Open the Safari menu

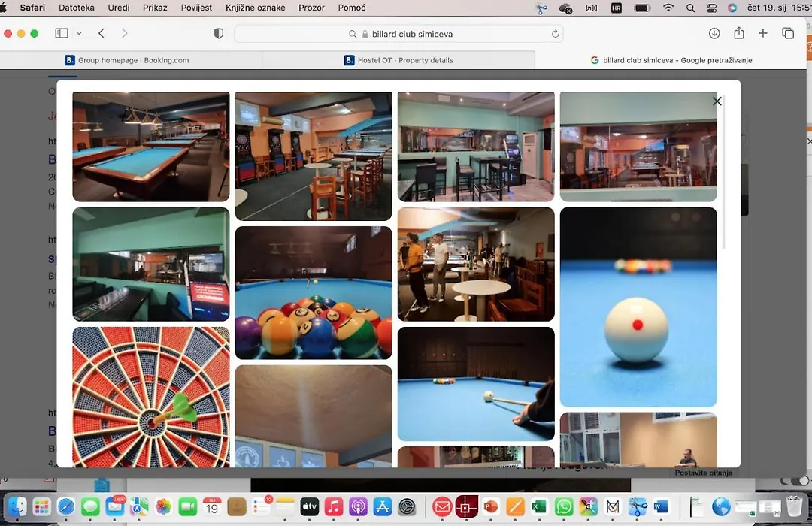32,8
